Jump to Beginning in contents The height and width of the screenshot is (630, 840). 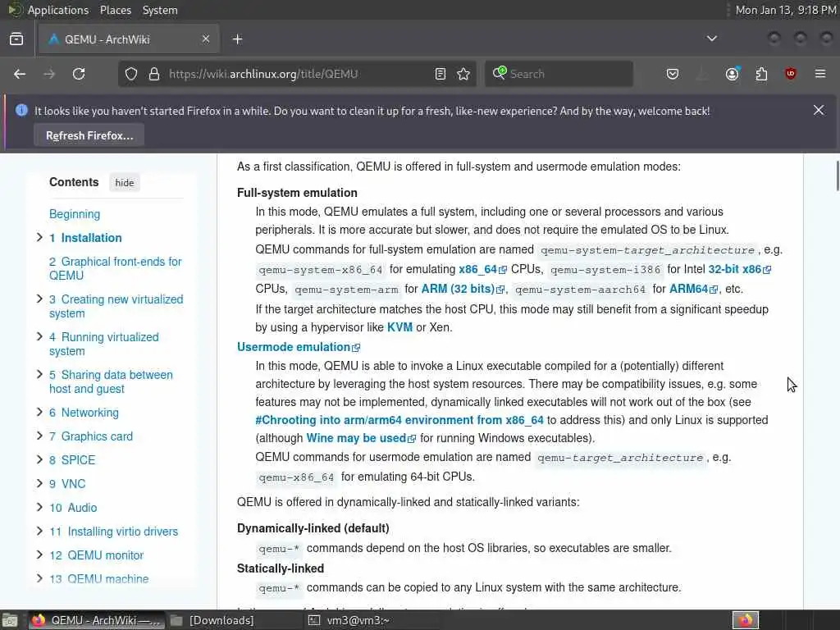tap(75, 214)
